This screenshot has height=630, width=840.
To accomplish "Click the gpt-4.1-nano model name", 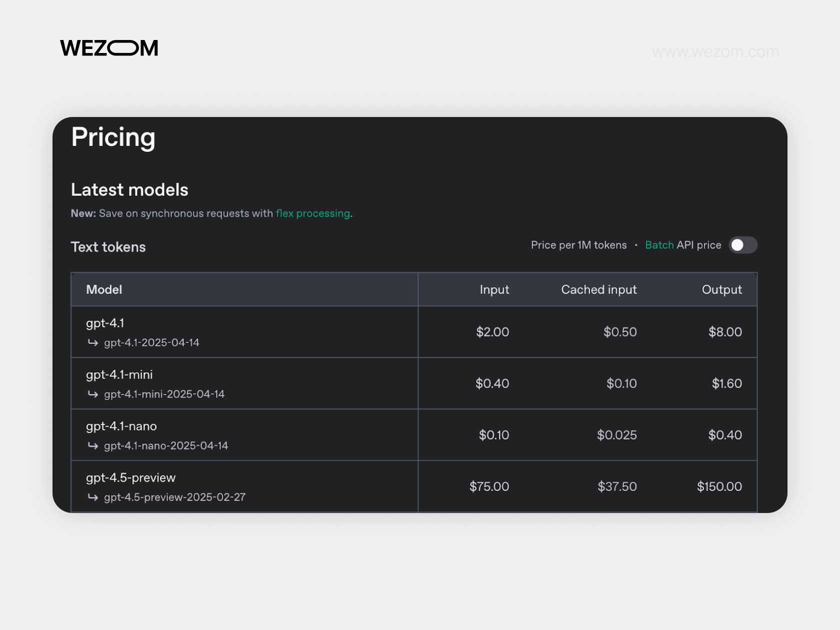I will [x=121, y=426].
